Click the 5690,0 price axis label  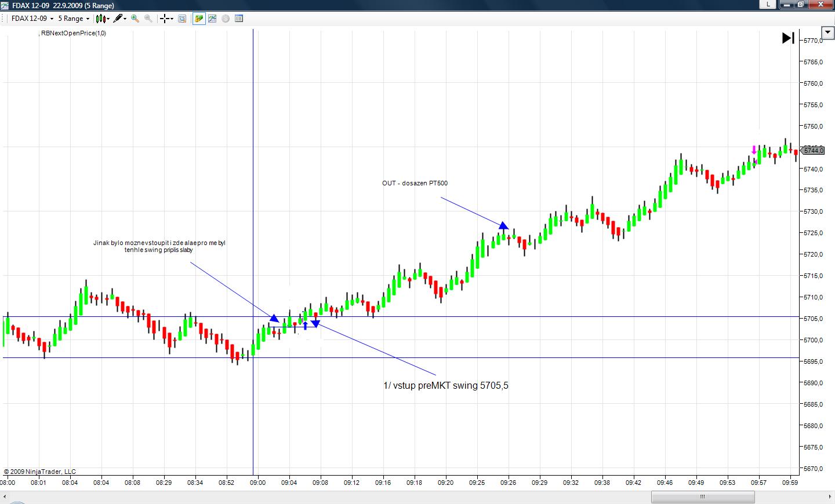tap(814, 383)
